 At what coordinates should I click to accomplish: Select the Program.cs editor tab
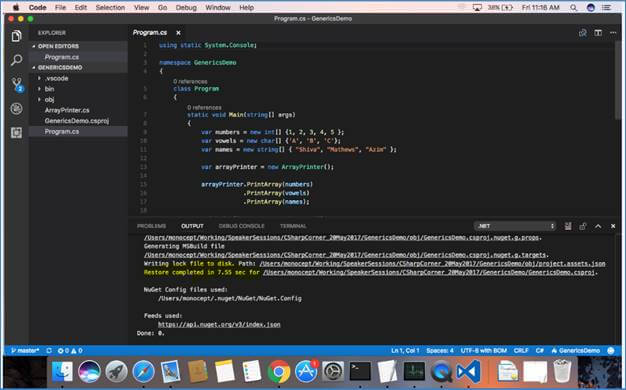(150, 33)
